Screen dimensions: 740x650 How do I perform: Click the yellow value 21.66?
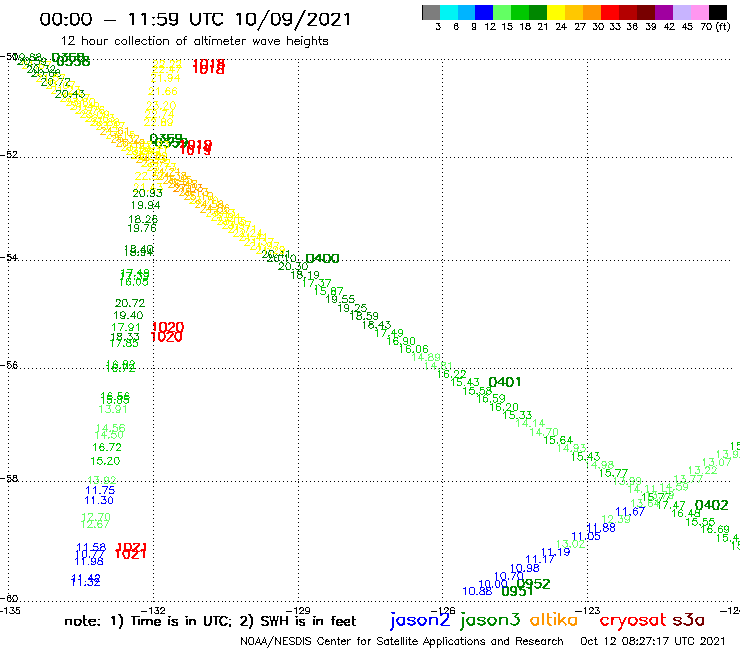click(x=163, y=92)
